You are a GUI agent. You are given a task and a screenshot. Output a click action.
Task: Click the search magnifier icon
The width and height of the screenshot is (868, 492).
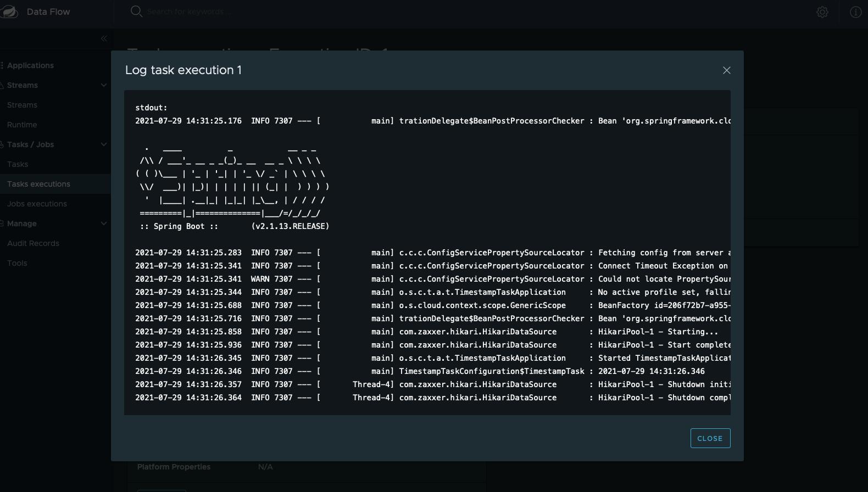point(136,12)
